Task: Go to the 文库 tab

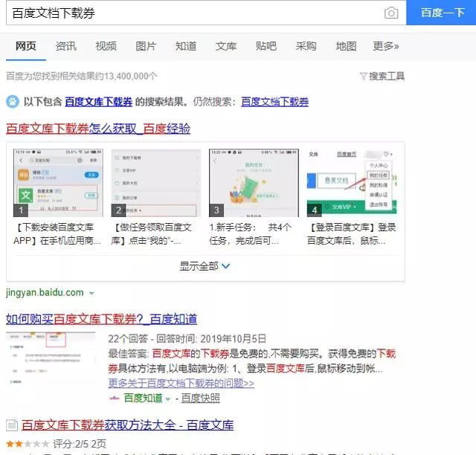Action: (226, 46)
